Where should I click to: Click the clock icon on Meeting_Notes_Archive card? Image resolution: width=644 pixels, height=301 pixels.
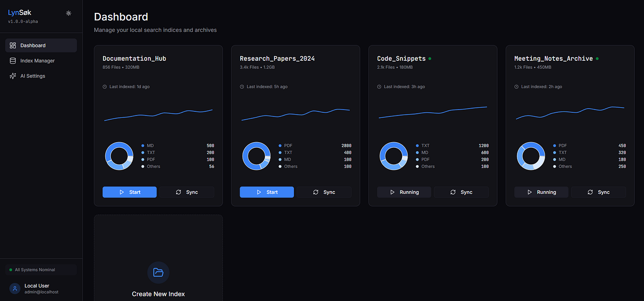tap(517, 87)
